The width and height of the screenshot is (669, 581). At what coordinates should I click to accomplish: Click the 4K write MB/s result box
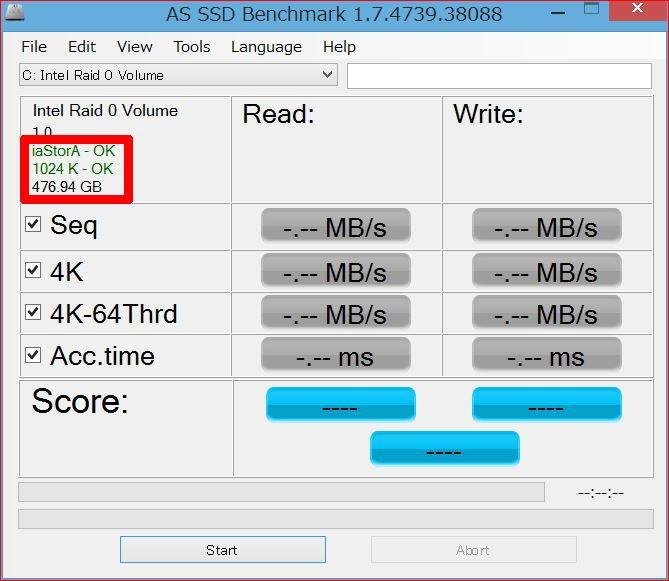coord(547,270)
